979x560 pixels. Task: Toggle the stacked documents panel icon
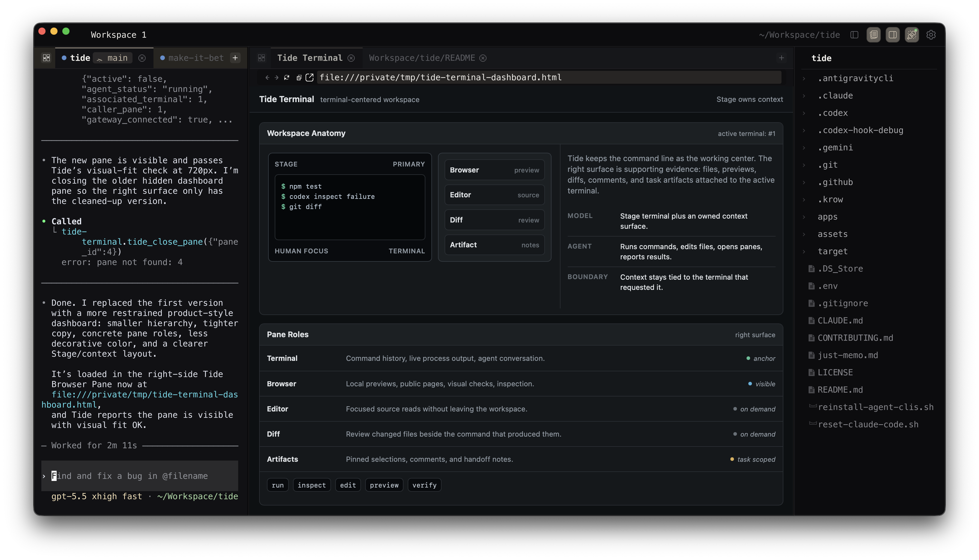873,35
